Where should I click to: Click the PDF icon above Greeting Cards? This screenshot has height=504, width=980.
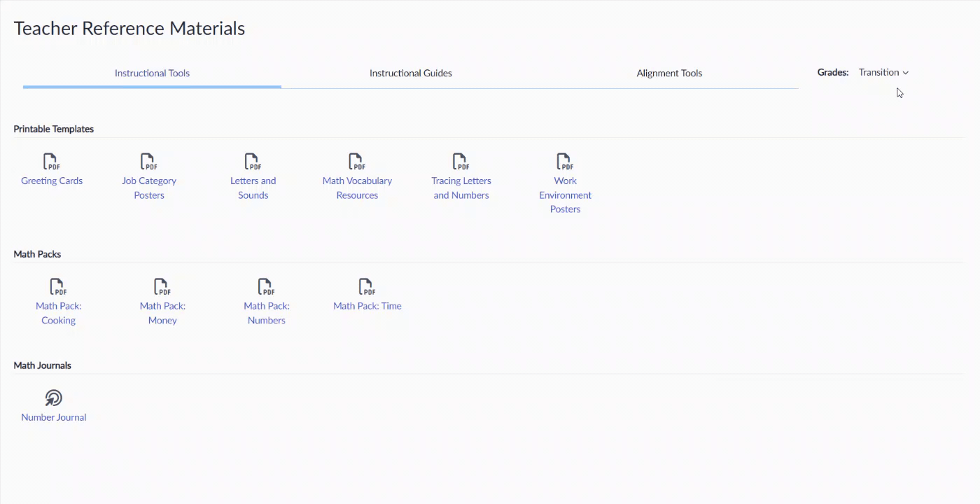[51, 162]
